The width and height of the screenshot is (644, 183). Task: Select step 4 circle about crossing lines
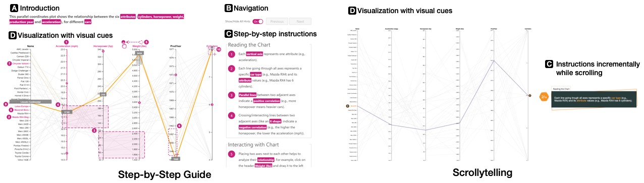click(x=231, y=115)
